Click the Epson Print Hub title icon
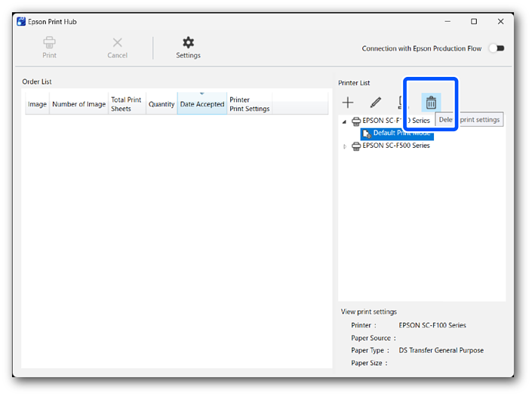Viewport: 532px width, 396px height. click(21, 22)
